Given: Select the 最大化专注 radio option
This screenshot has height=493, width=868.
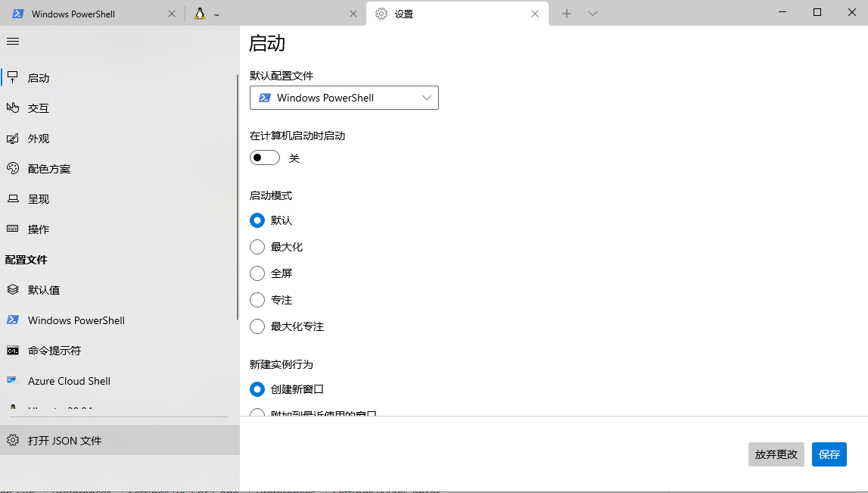Looking at the screenshot, I should (x=257, y=327).
